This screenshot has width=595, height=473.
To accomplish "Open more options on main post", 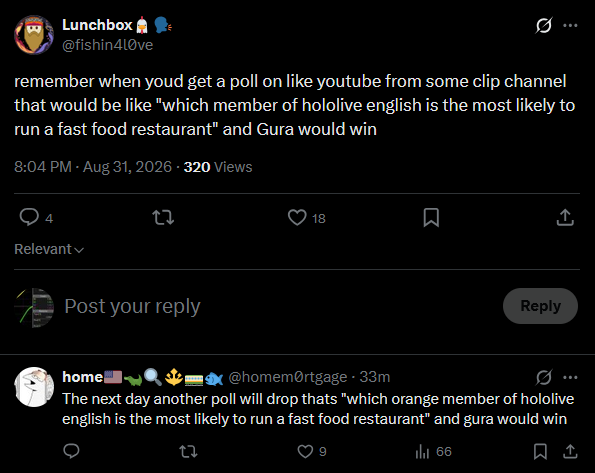I will point(570,25).
